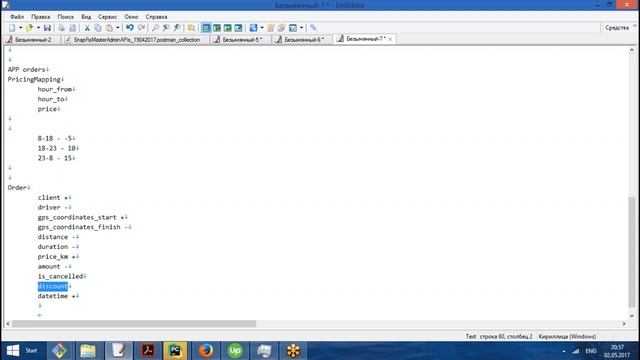This screenshot has height=360, width=640.
Task: Expand the dropdown arrow beside the window-layout icon
Action: click(302, 28)
